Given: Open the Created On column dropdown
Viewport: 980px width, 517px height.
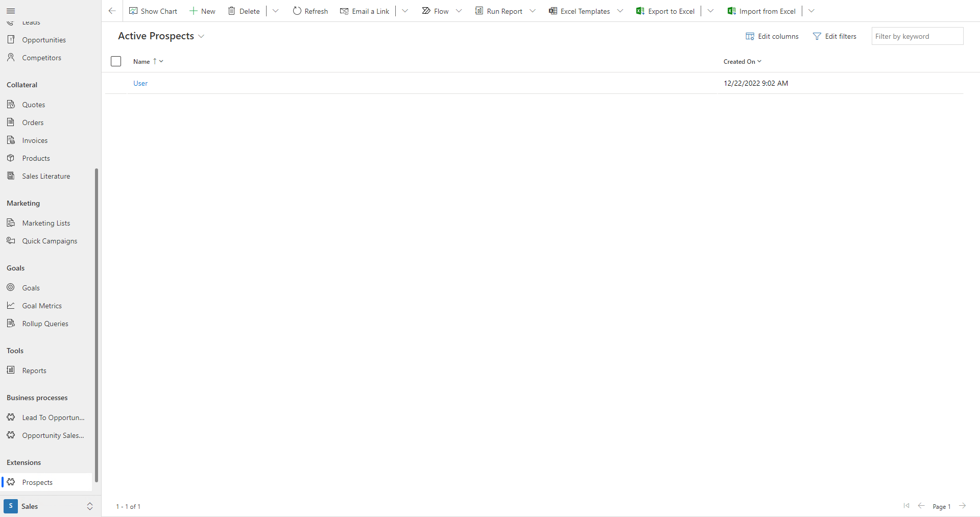Looking at the screenshot, I should point(758,61).
